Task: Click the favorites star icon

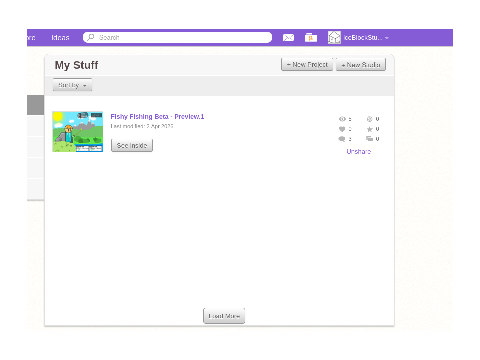Action: pos(369,129)
